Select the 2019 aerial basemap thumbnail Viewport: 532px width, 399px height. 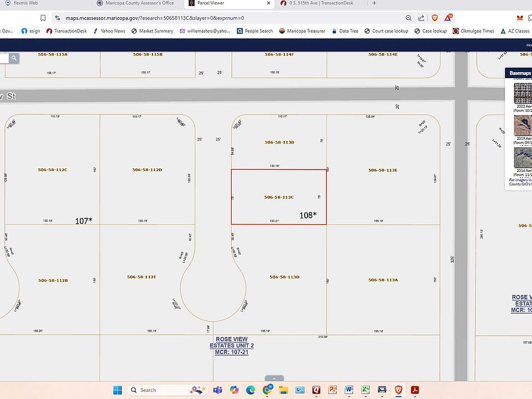[x=523, y=126]
